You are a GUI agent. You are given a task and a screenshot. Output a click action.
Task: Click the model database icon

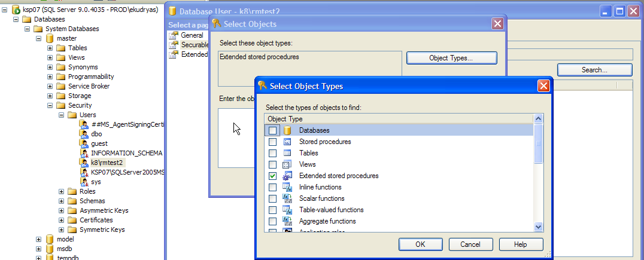[x=50, y=239]
